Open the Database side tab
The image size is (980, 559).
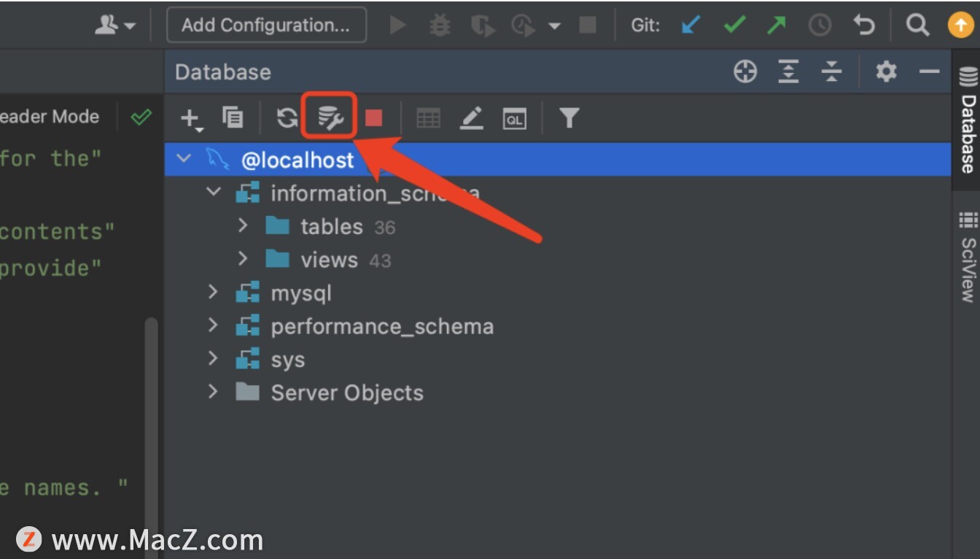[967, 120]
